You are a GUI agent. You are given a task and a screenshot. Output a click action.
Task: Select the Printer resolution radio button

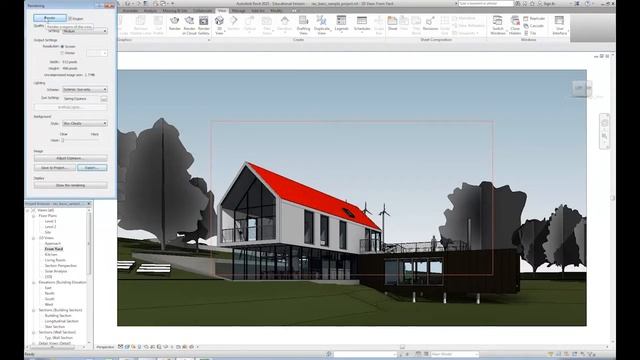click(62, 53)
